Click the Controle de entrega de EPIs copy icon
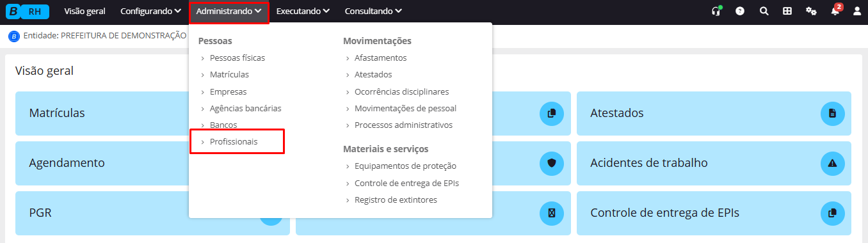 (832, 213)
